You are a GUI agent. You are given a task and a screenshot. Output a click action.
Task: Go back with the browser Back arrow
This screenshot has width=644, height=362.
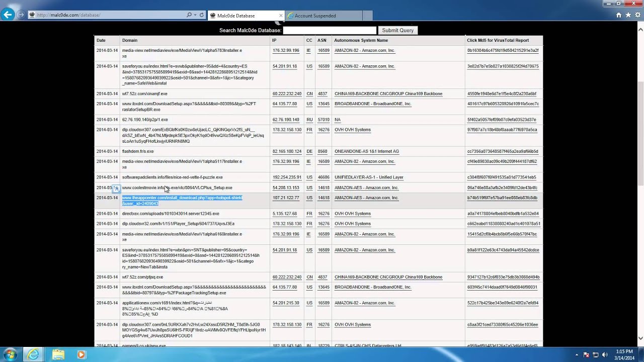pyautogui.click(x=8, y=15)
